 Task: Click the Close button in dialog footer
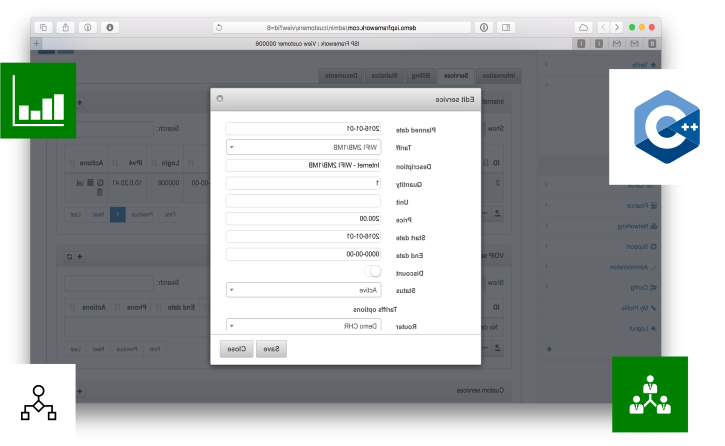click(x=234, y=349)
